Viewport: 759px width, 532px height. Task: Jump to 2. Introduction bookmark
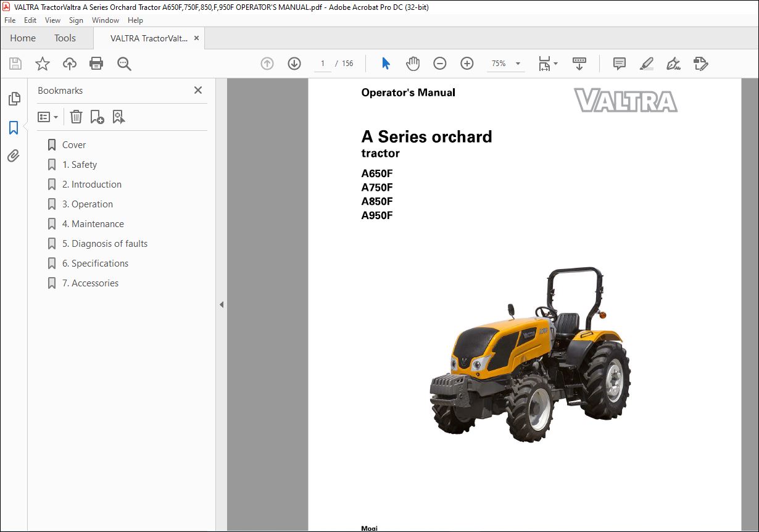[x=92, y=185]
